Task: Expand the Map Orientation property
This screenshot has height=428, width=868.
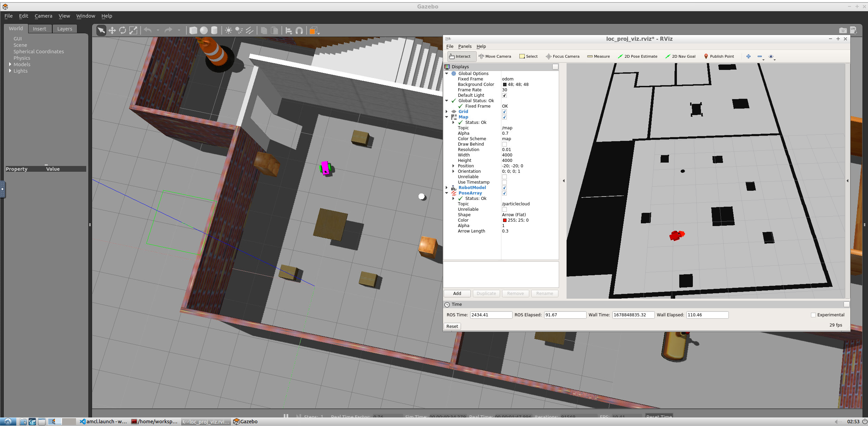Action: tap(453, 171)
